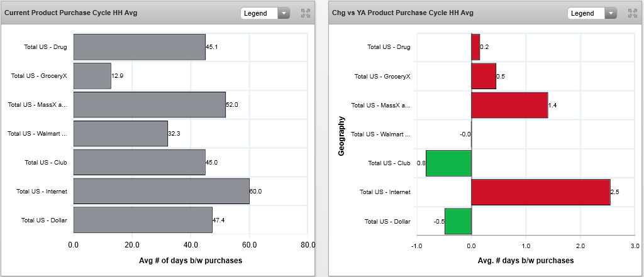This screenshot has height=277, width=644.
Task: Click the Total US - Dollar gray bar
Action: tap(143, 220)
